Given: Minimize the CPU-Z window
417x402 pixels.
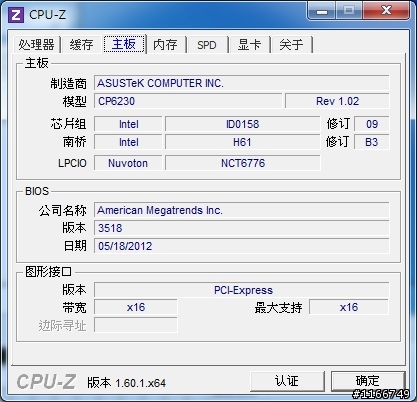Looking at the screenshot, I should coord(321,12).
